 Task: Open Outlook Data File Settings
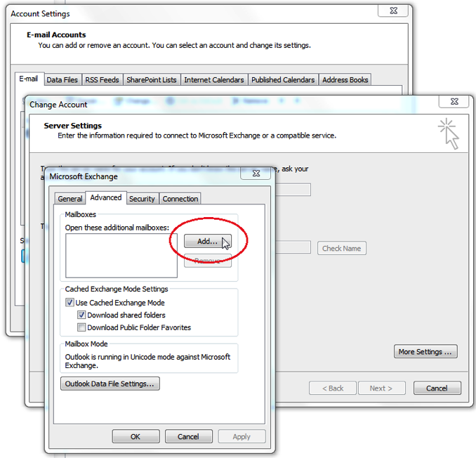tap(110, 384)
